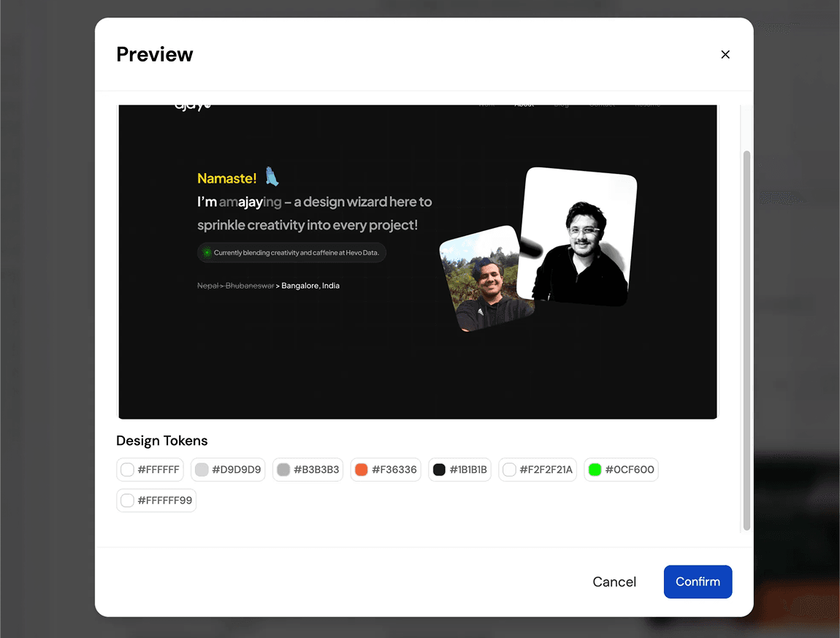Click the 'Bangalore, India' location text

pyautogui.click(x=310, y=286)
